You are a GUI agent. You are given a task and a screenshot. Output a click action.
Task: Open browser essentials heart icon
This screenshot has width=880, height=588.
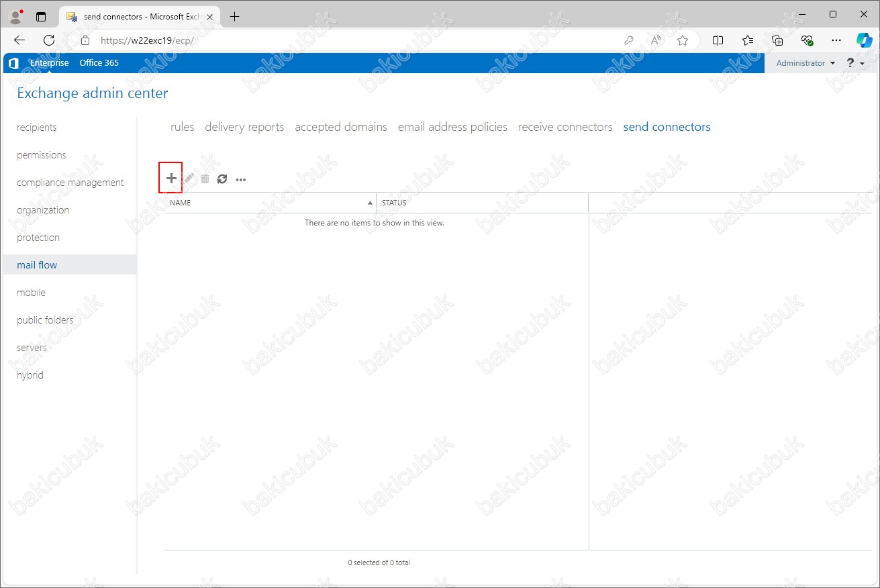807,40
